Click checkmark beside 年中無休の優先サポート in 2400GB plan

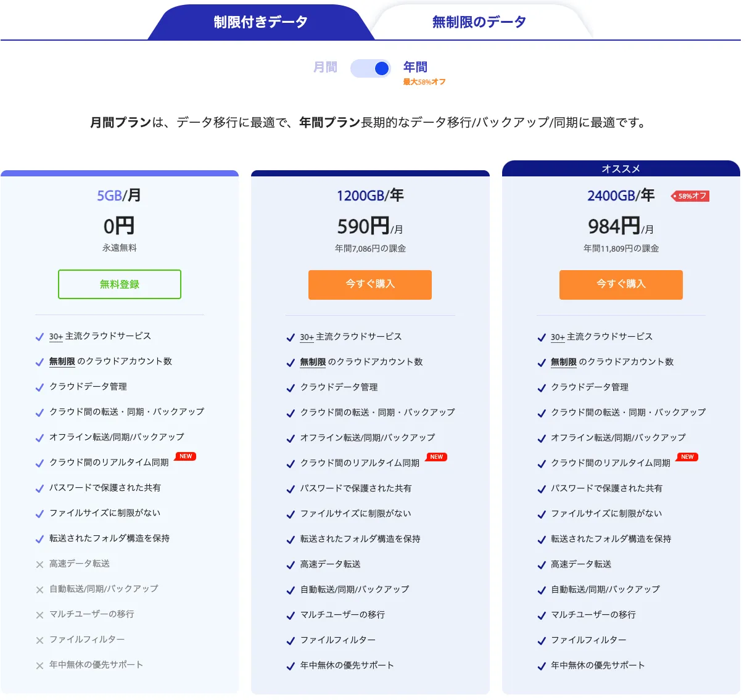click(542, 666)
